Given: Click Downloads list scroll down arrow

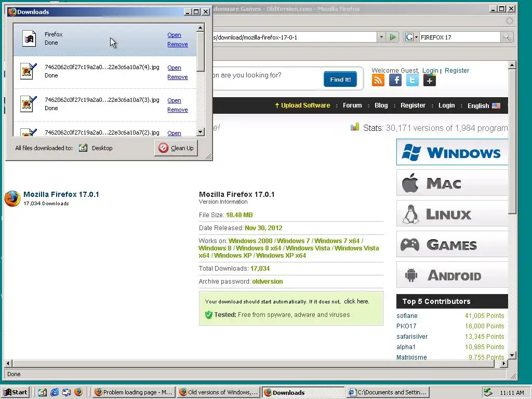Looking at the screenshot, I should pyautogui.click(x=201, y=132).
